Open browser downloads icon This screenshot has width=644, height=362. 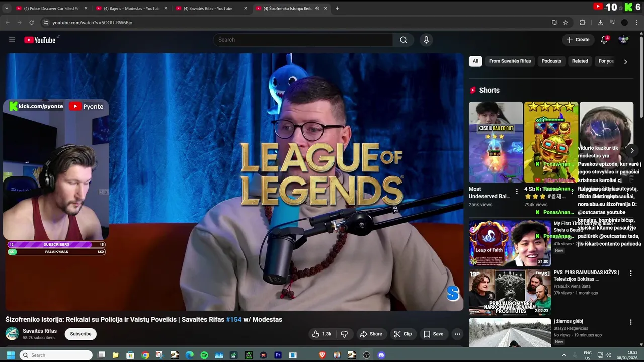pyautogui.click(x=600, y=22)
